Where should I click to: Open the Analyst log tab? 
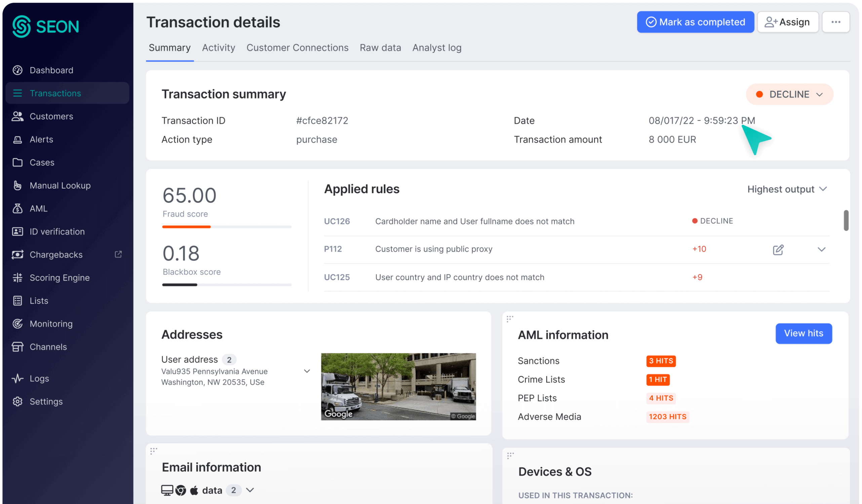pyautogui.click(x=437, y=48)
